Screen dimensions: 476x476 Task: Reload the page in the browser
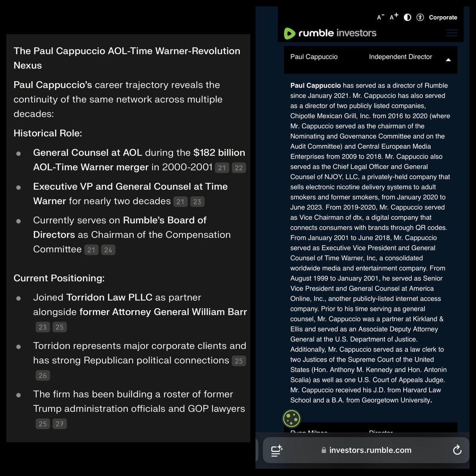(x=457, y=450)
